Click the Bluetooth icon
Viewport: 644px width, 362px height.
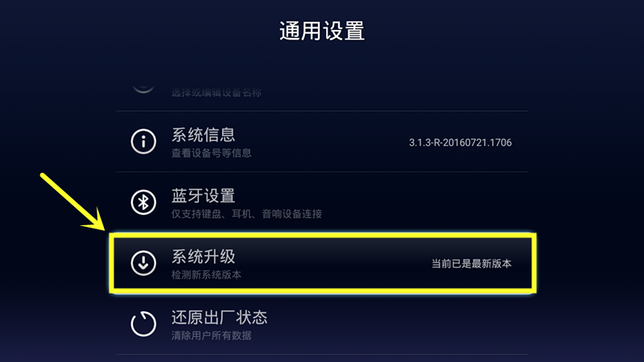[143, 203]
